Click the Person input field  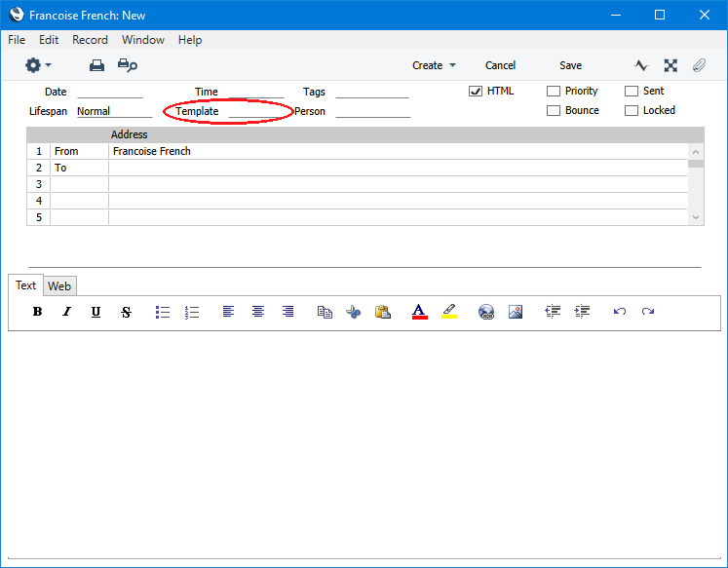[x=373, y=111]
